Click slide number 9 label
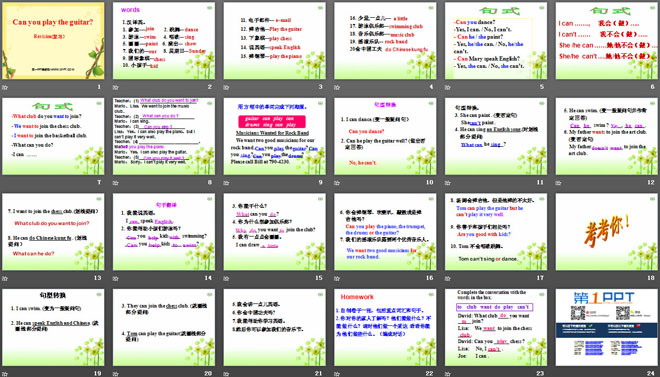The width and height of the screenshot is (660, 377). click(x=320, y=183)
